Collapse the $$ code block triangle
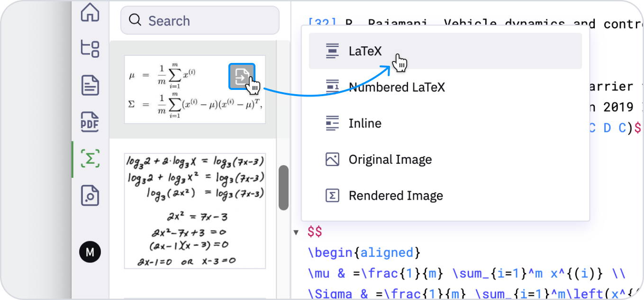 pos(296,232)
